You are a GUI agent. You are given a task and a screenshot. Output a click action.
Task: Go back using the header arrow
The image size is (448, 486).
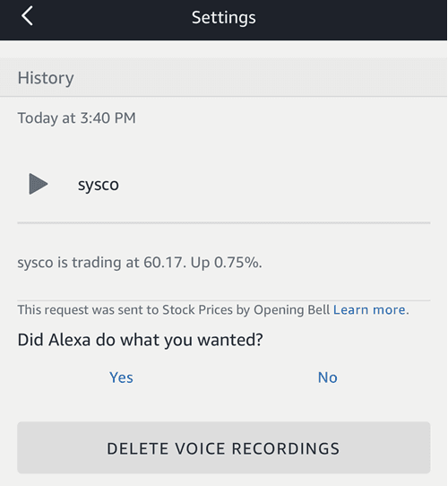click(x=27, y=16)
